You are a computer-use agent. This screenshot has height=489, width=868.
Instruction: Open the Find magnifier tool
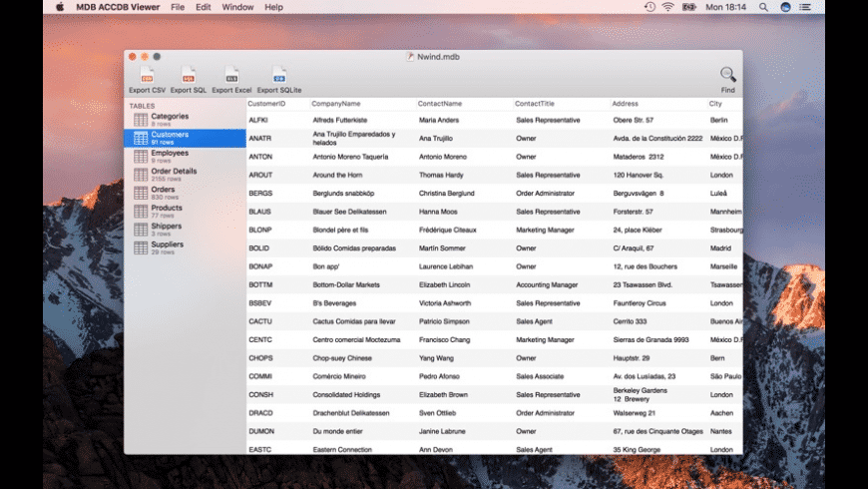727,74
